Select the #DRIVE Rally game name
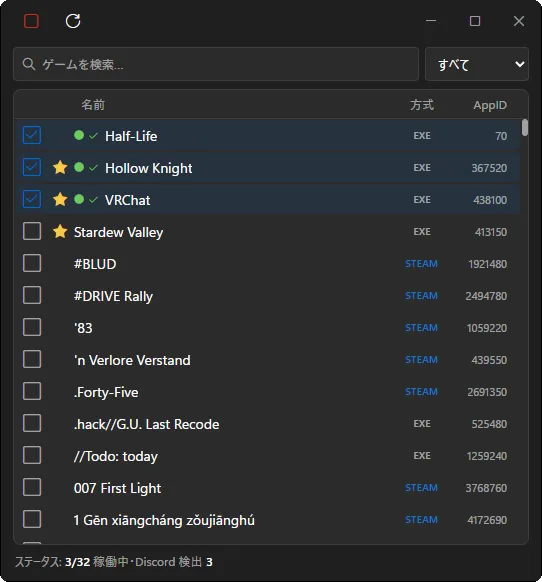542x582 pixels. click(x=113, y=296)
